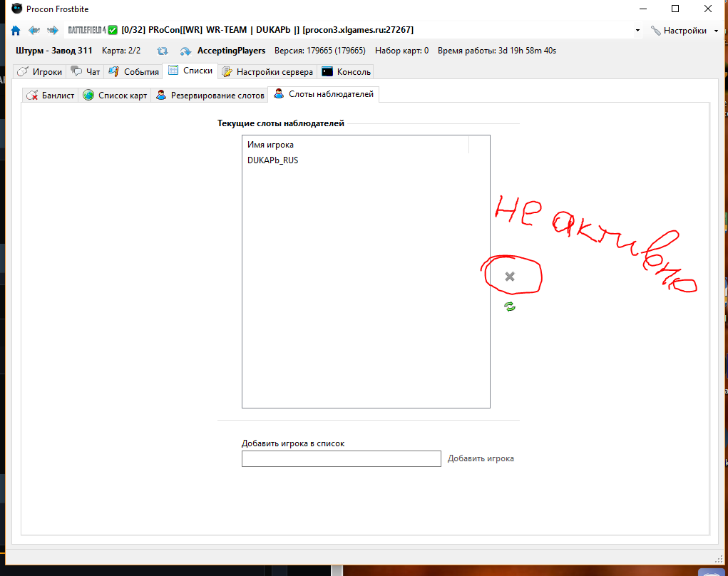Click the Добавить игрока в список text field
Viewport: 728px width, 576px height.
point(341,458)
